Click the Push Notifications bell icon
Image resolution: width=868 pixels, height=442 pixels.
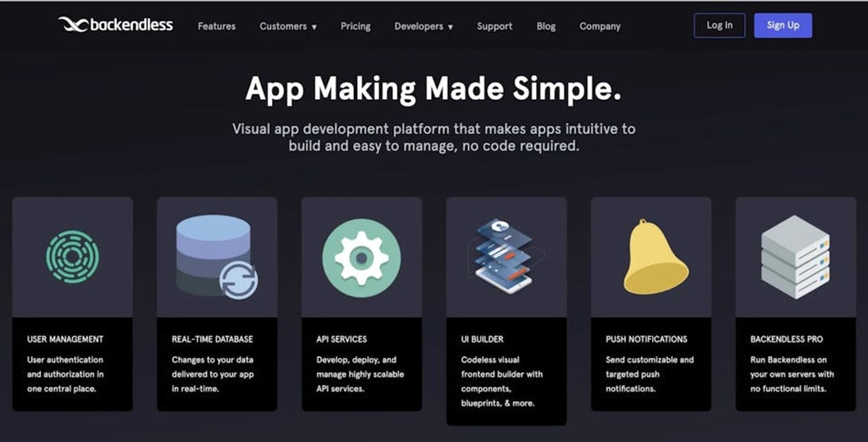[654, 256]
